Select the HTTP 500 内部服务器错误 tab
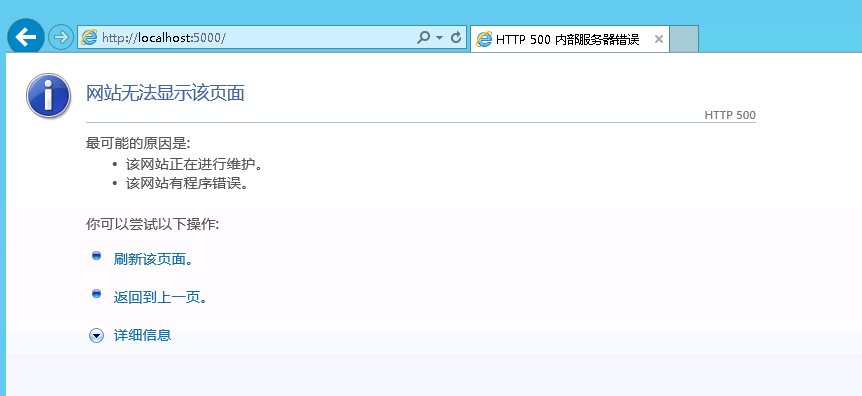Viewport: 862px width, 396px height. point(570,39)
